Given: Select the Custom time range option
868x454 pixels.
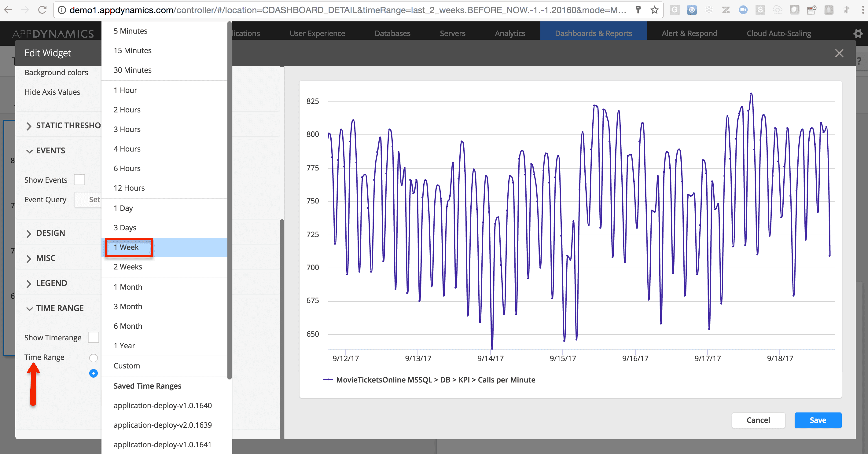Looking at the screenshot, I should [127, 366].
